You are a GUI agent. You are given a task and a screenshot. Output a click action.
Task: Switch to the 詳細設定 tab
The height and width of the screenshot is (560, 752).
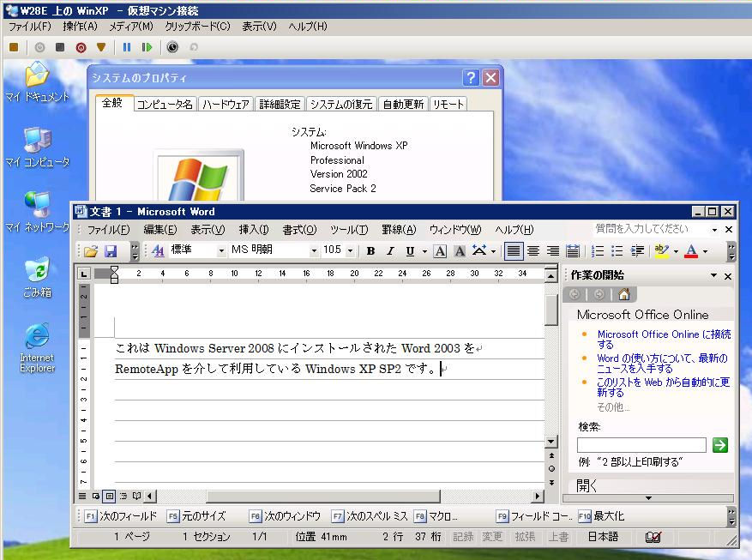pyautogui.click(x=280, y=104)
